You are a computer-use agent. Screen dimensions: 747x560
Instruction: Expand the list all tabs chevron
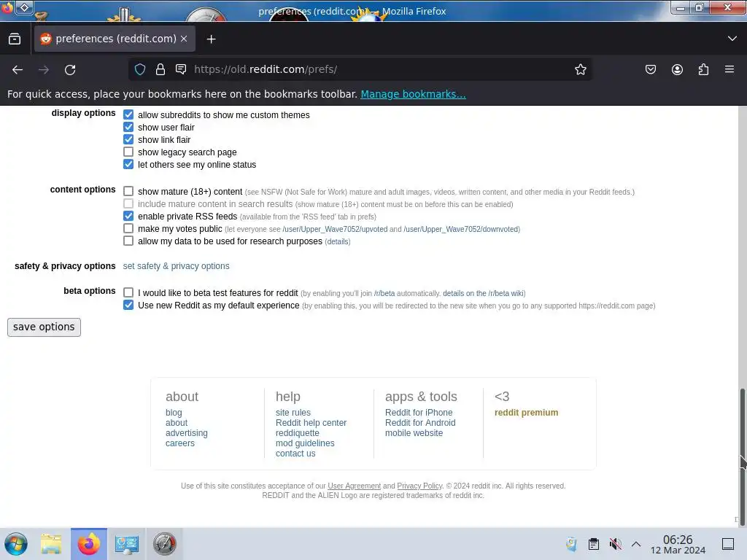(732, 39)
